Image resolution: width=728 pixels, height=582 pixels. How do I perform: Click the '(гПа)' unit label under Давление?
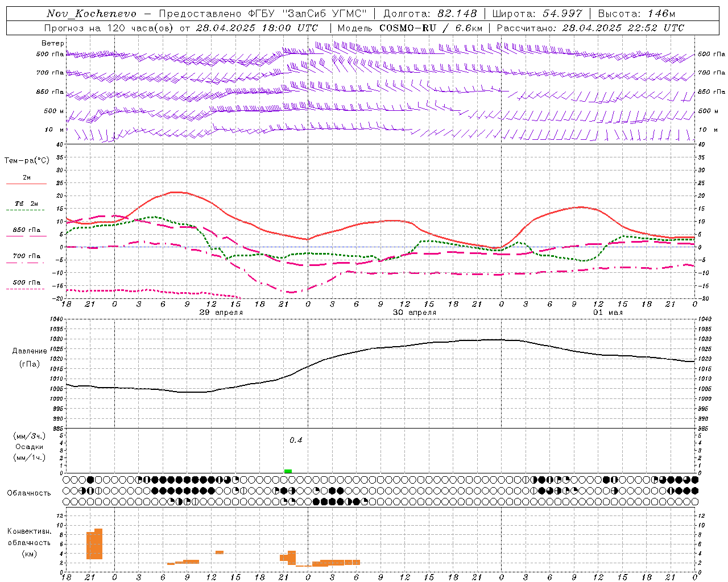pos(30,364)
